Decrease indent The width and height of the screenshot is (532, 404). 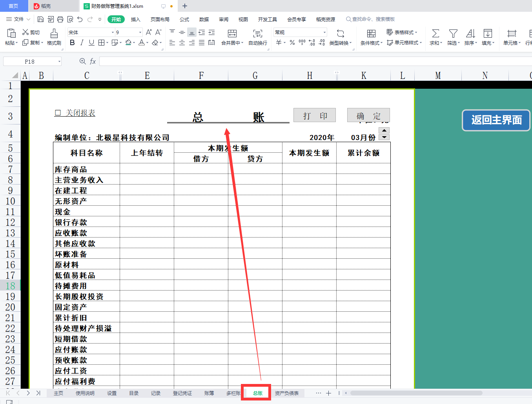click(202, 32)
